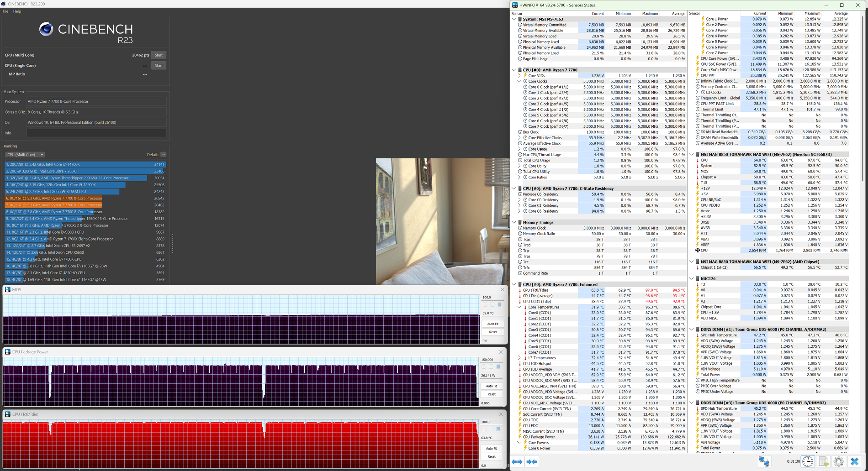This screenshot has height=471, width=868.
Task: Collapse the Core Temperatures node
Action: (x=519, y=307)
